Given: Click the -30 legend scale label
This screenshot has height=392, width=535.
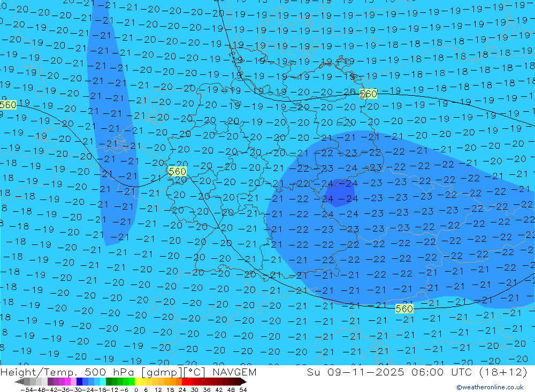Looking at the screenshot, I should point(77,390).
